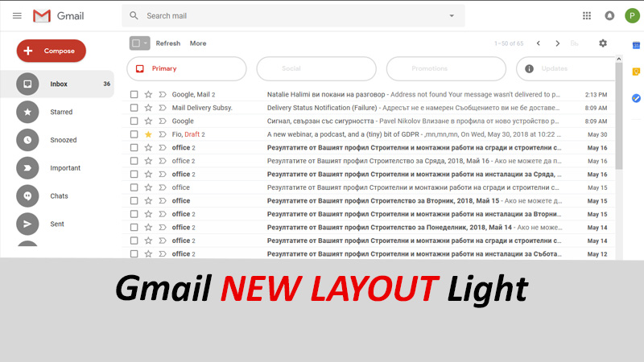Check the Fio, Draft email checkbox
The height and width of the screenshot is (362, 644).
click(x=134, y=134)
